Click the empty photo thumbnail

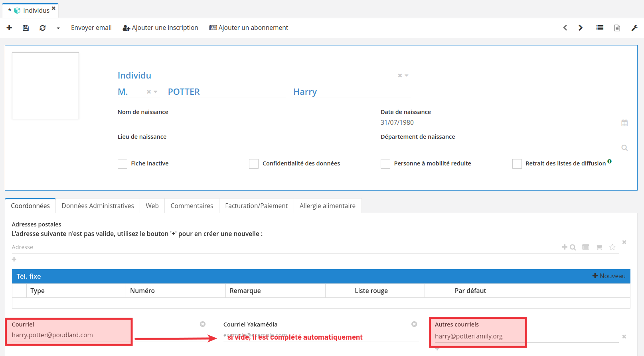pyautogui.click(x=45, y=86)
